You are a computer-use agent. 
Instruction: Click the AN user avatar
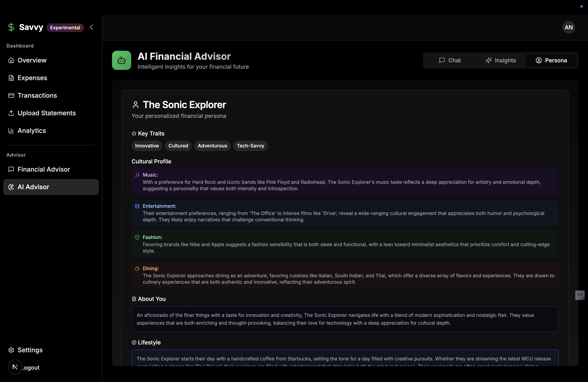click(568, 27)
